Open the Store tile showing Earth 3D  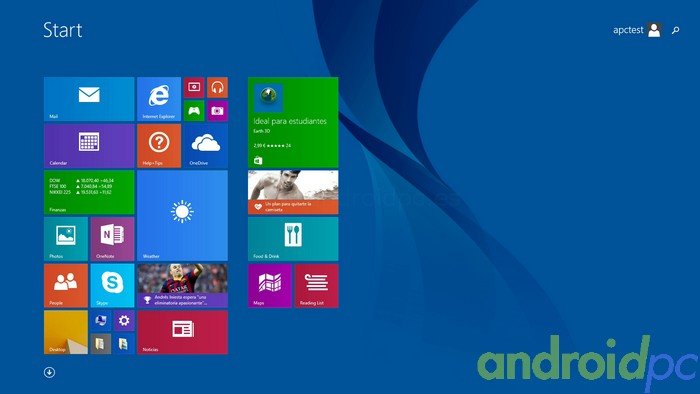click(293, 122)
